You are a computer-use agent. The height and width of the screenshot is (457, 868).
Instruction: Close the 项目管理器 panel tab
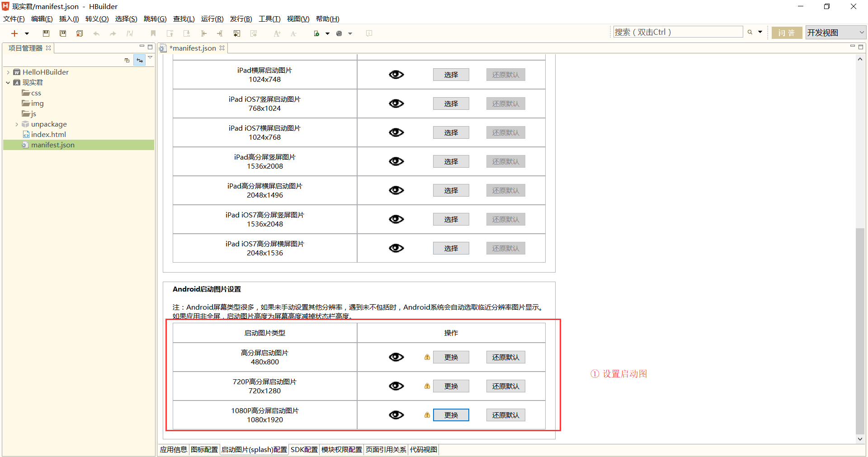click(48, 48)
